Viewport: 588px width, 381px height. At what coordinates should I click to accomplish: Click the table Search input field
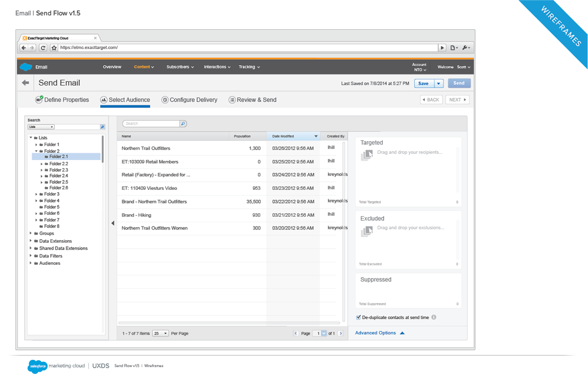pyautogui.click(x=151, y=124)
